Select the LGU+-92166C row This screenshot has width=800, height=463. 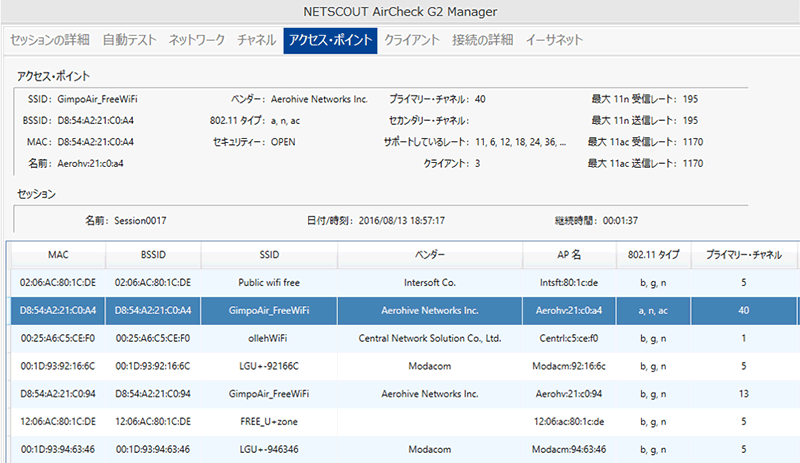pos(269,366)
